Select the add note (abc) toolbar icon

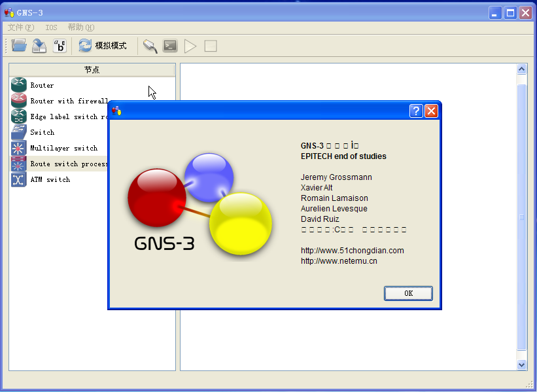click(60, 46)
